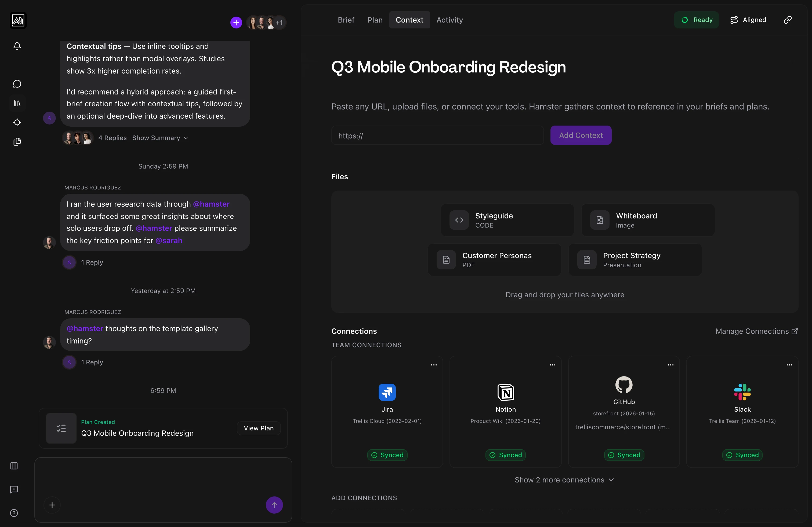Switch to the Brief tab

(346, 20)
